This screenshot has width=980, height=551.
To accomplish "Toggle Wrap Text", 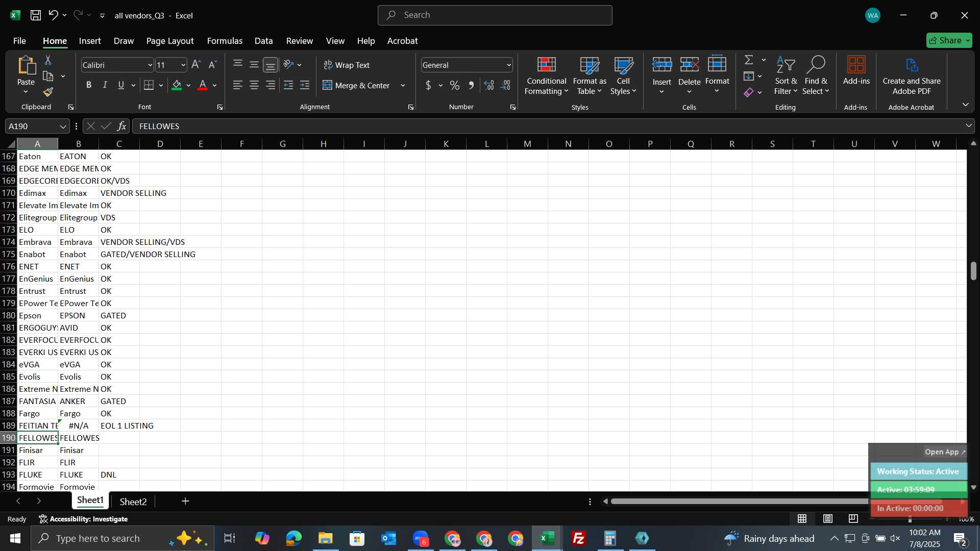I will [347, 65].
